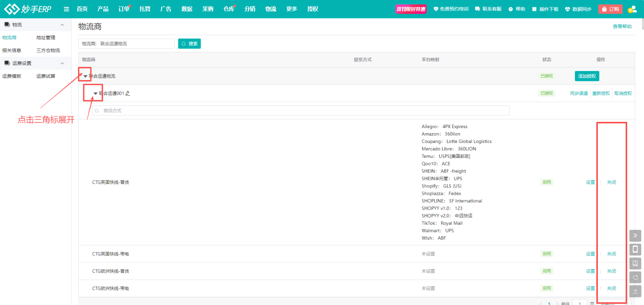644x305 pixels.
Task: Click the 双11限时特惠 promo banner
Action: [411, 9]
